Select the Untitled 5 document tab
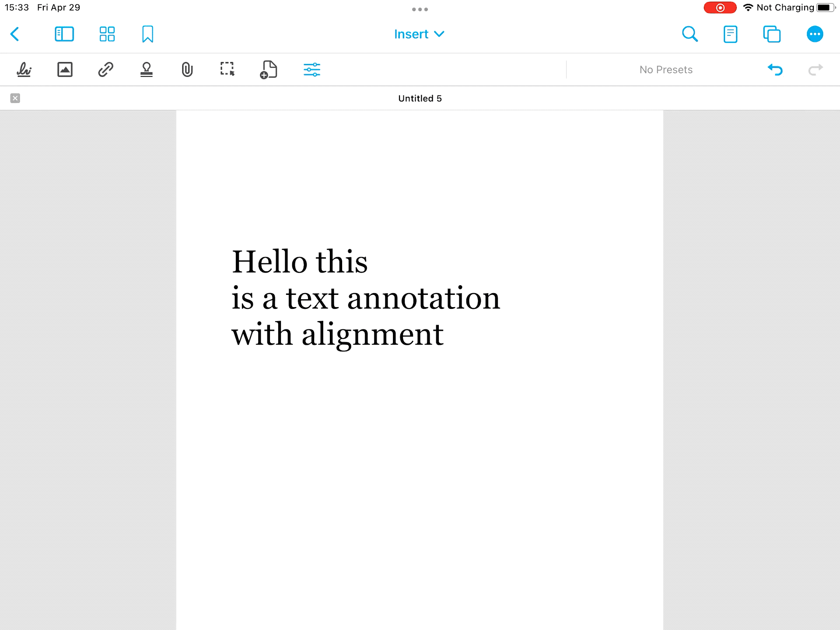 (x=420, y=98)
